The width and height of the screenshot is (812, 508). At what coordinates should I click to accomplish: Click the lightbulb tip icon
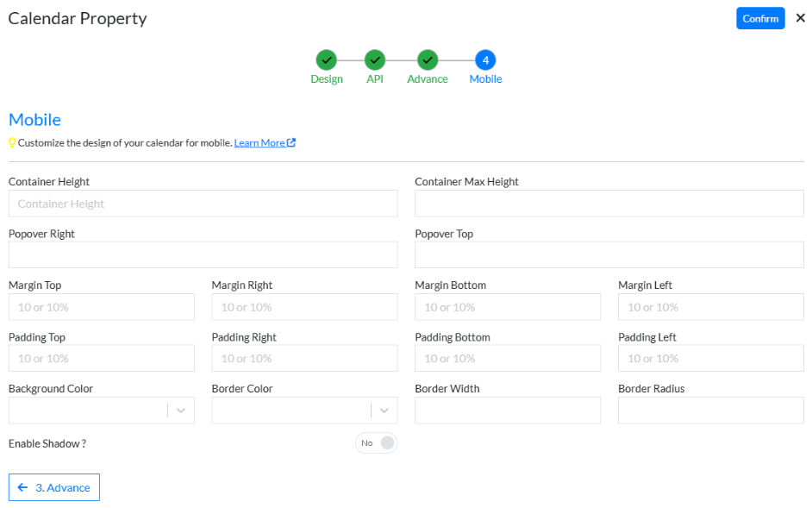[12, 142]
